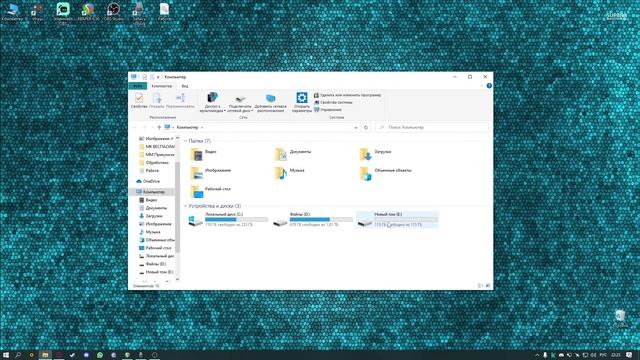The image size is (640, 360).
Task: Switch to the Компьютер ribbon tab
Action: 162,86
